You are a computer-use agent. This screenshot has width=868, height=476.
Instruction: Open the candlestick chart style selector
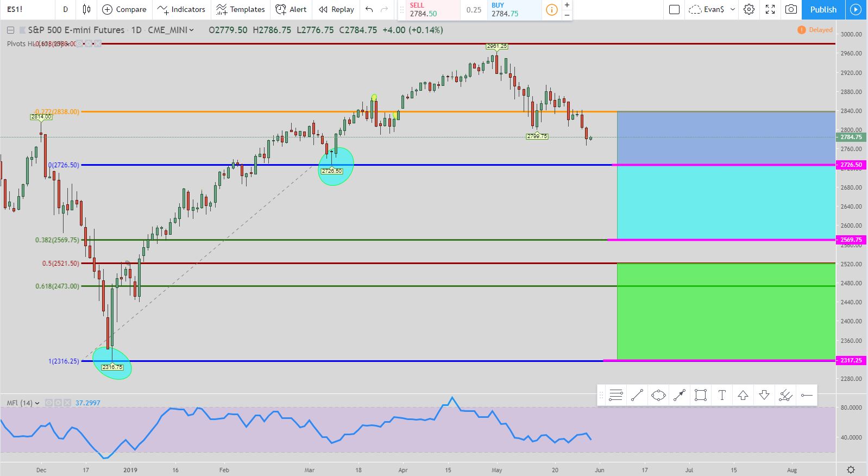[x=86, y=9]
